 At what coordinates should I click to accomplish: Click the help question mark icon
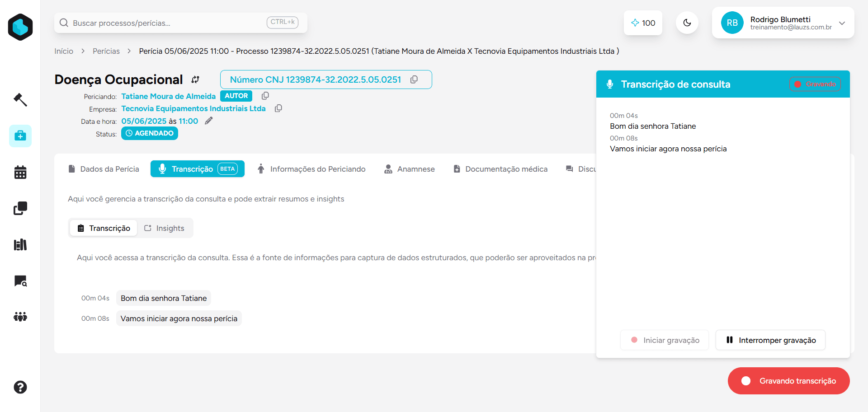(x=20, y=387)
